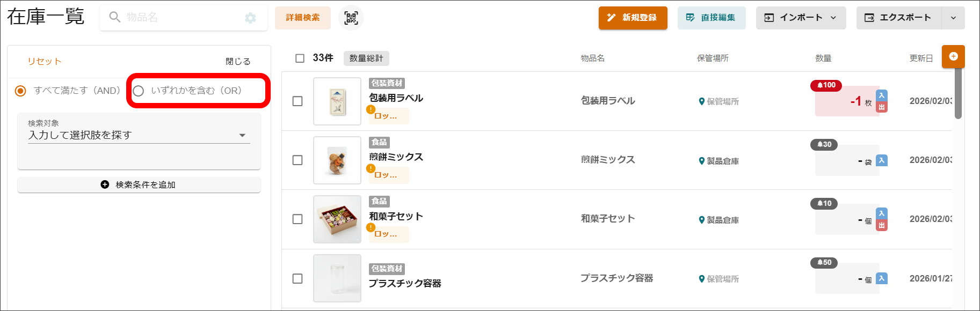Click the red 出 icon for 和菓子セット
The image size is (980, 311).
tap(881, 225)
